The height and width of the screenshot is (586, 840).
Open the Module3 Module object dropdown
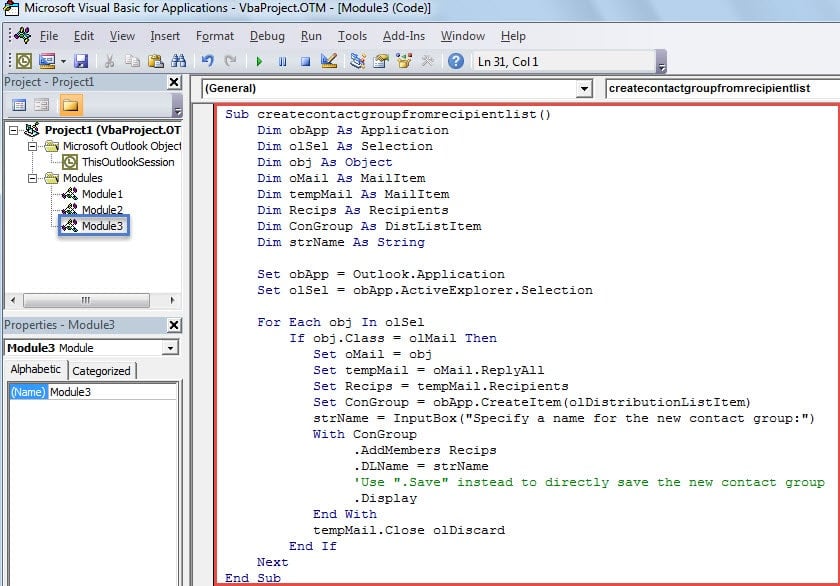(x=170, y=348)
